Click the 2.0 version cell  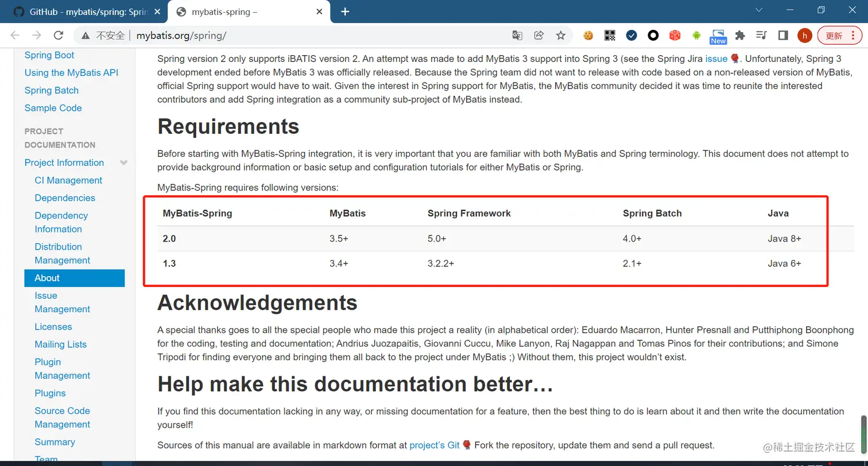(x=169, y=239)
